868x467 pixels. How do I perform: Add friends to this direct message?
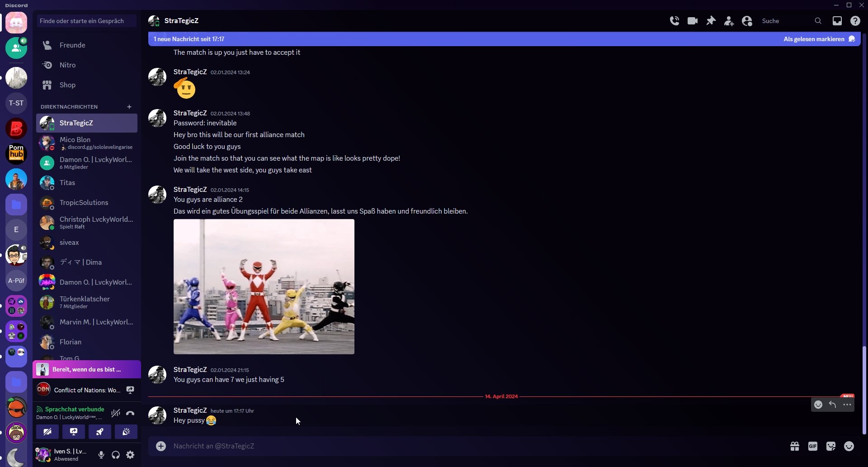pyautogui.click(x=729, y=21)
